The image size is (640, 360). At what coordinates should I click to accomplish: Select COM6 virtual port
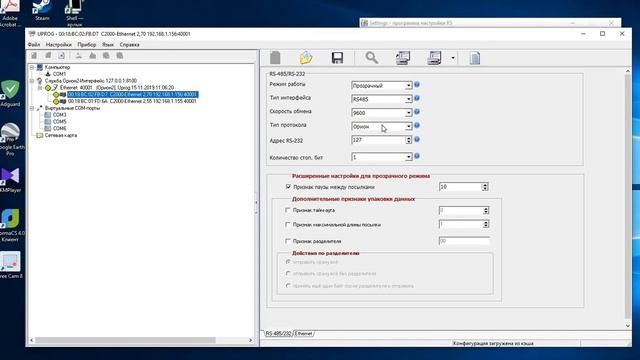60,128
